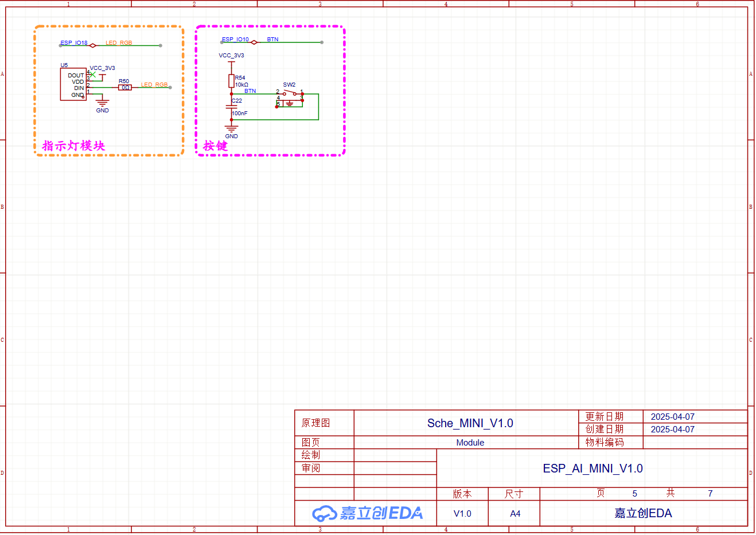
Task: Click the net port symbol beside ESP_IO18
Action: (92, 45)
